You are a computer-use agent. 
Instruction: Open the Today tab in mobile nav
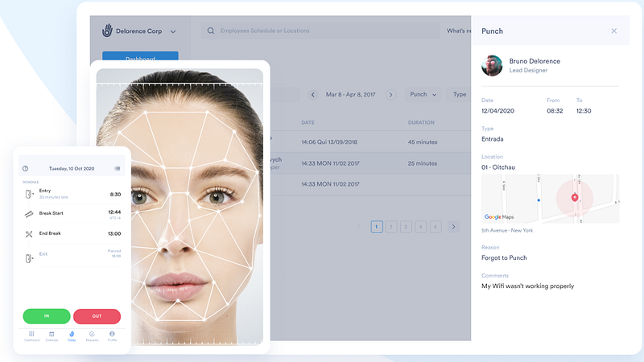72,336
